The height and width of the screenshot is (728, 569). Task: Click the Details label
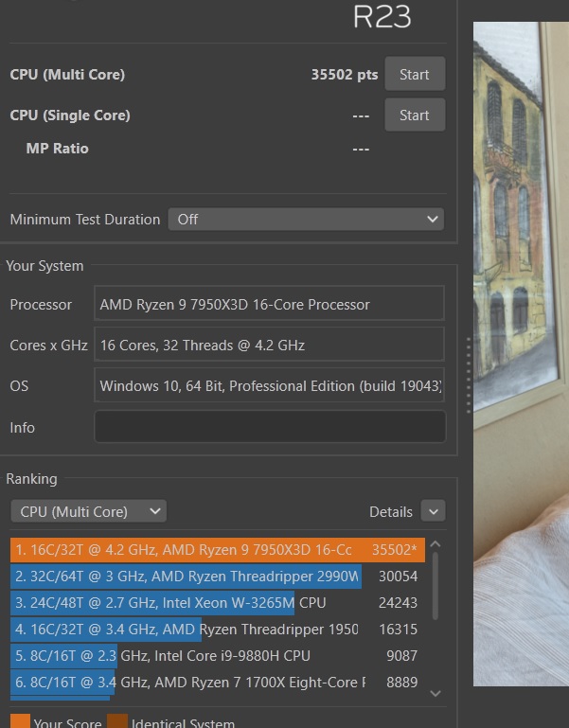click(x=391, y=511)
